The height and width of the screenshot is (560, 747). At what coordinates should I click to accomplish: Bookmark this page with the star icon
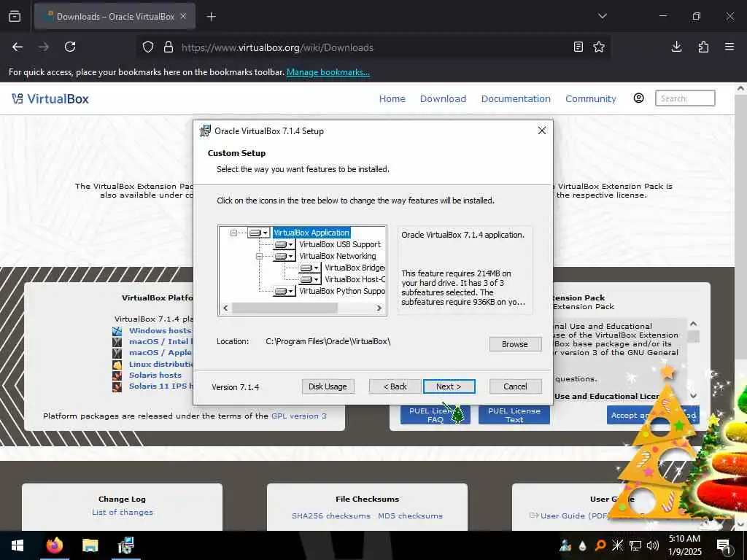click(599, 47)
